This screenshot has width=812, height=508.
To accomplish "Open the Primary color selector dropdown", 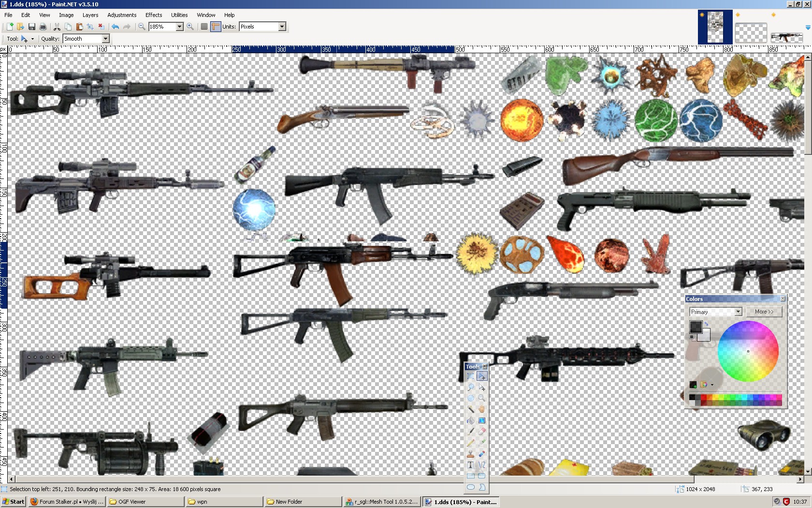I will pos(738,312).
